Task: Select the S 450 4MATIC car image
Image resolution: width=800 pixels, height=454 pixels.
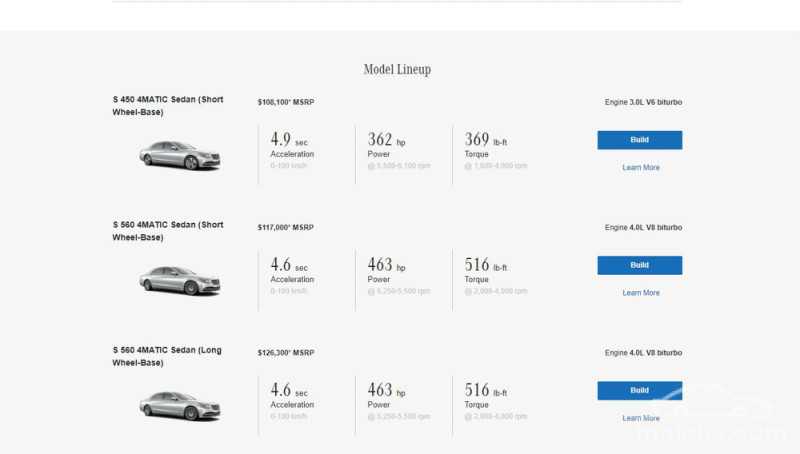Action: coord(179,155)
